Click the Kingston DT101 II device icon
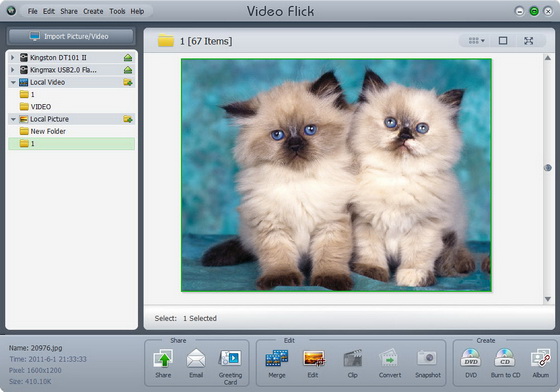Viewport: 560px width, 392px height. click(x=24, y=57)
